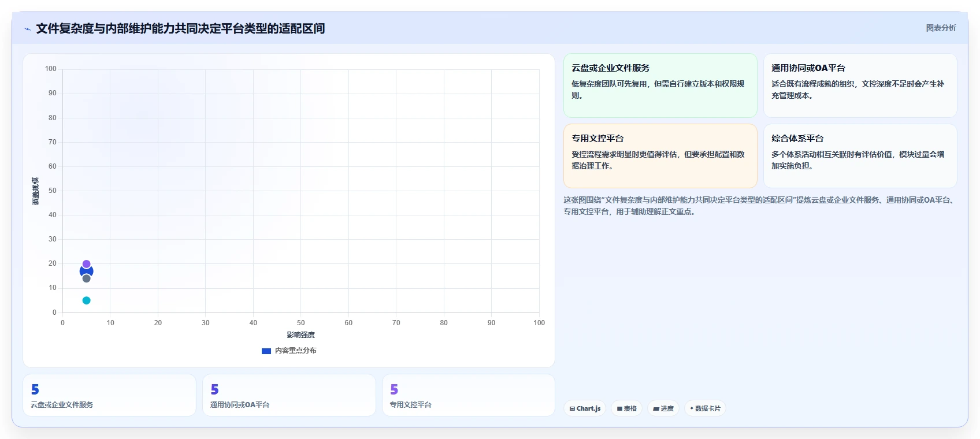Open the green 云盘或企业文件服务 description card

pyautogui.click(x=660, y=85)
